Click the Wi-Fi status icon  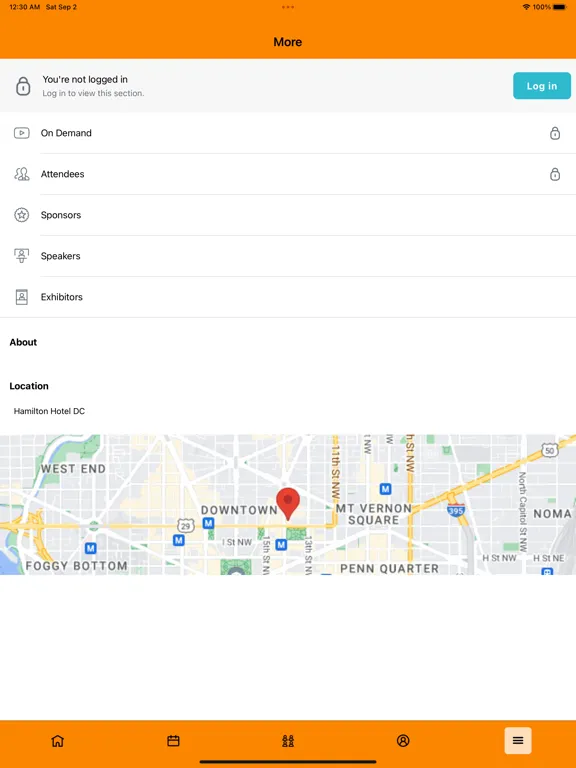point(527,7)
